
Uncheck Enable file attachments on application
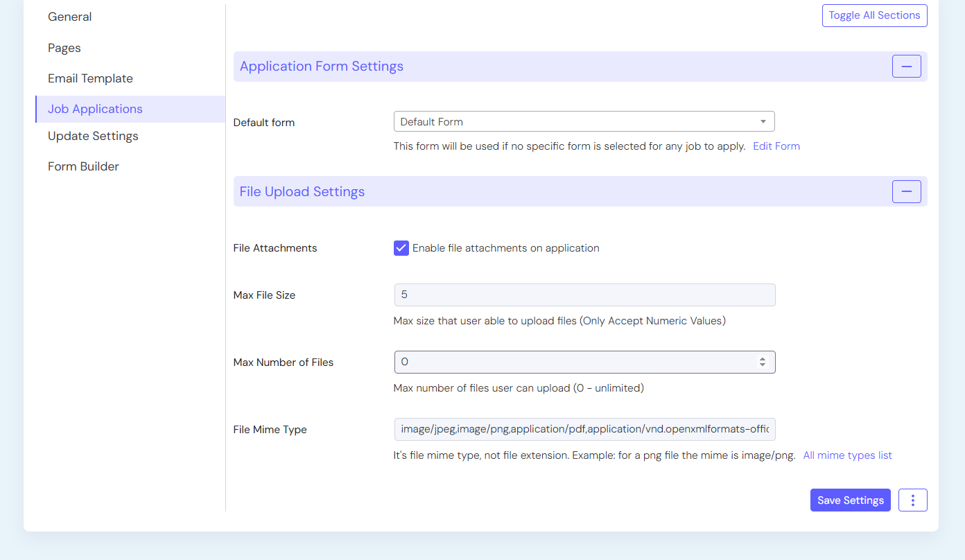(401, 248)
